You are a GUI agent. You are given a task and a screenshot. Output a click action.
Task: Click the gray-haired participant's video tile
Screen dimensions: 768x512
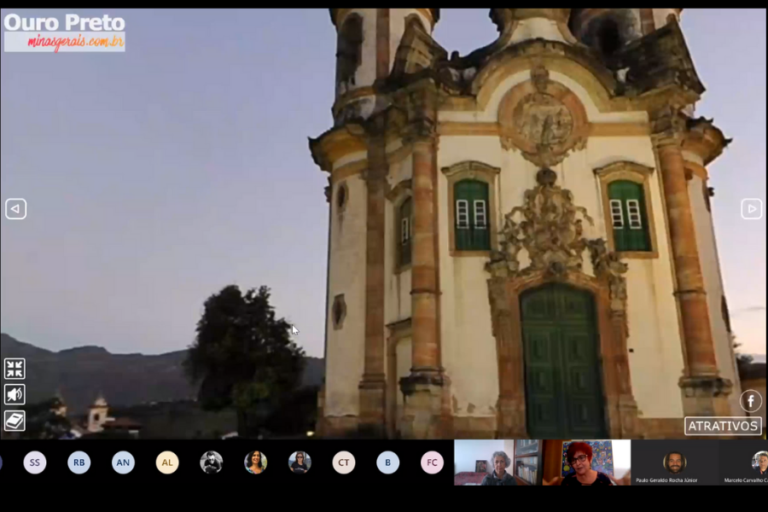click(497, 462)
